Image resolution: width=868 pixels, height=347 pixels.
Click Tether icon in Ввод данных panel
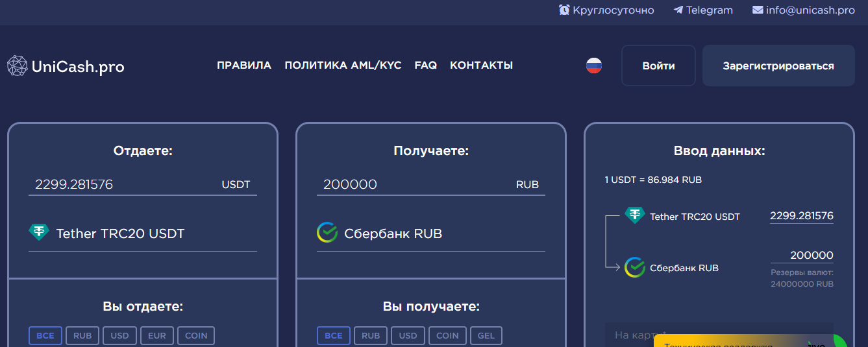pyautogui.click(x=634, y=215)
